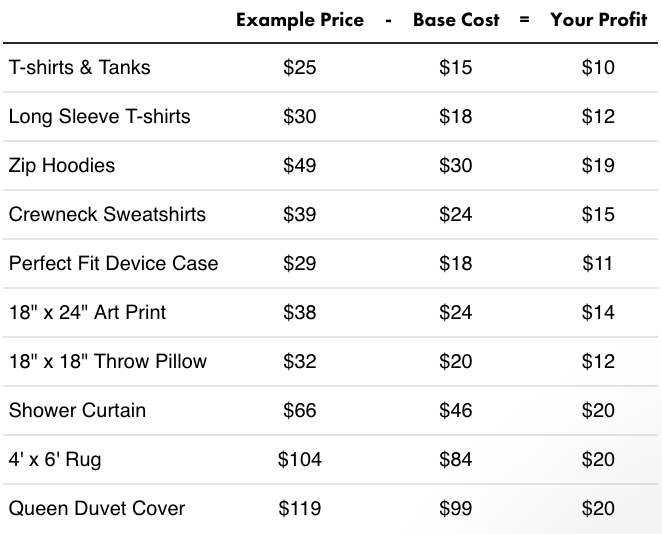Screen dimensions: 662x534
Task: Select the Shower Curtain row label
Action: click(77, 410)
